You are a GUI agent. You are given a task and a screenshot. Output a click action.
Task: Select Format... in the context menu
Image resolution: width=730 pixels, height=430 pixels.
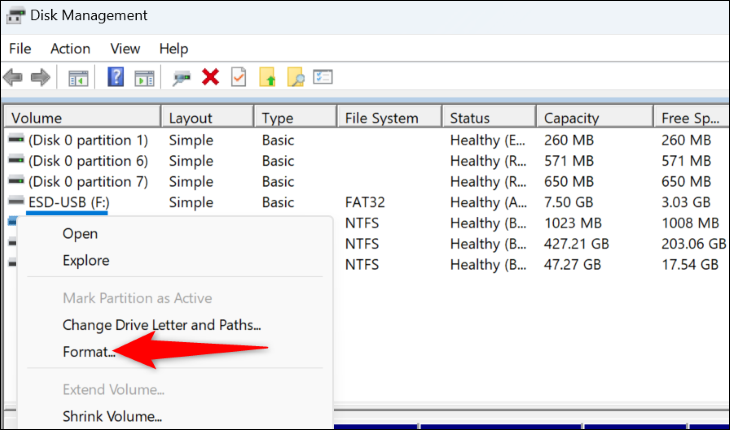click(89, 352)
